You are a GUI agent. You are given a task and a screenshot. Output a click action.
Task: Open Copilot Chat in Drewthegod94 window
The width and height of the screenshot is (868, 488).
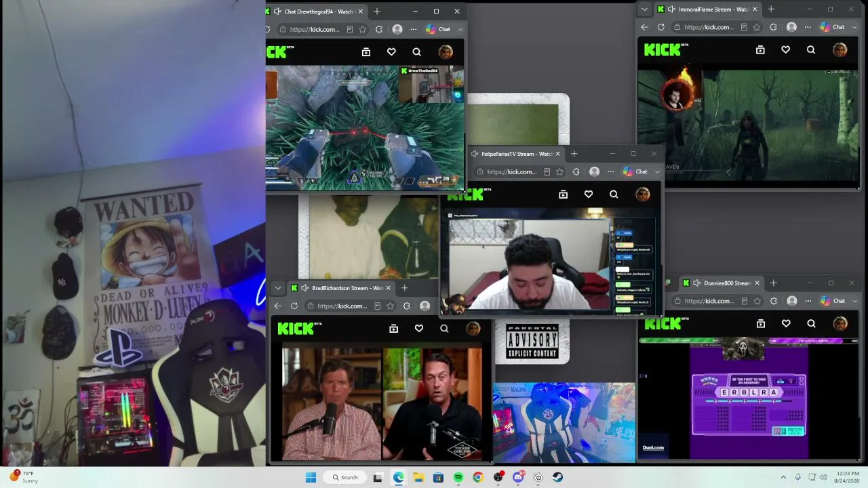point(438,30)
